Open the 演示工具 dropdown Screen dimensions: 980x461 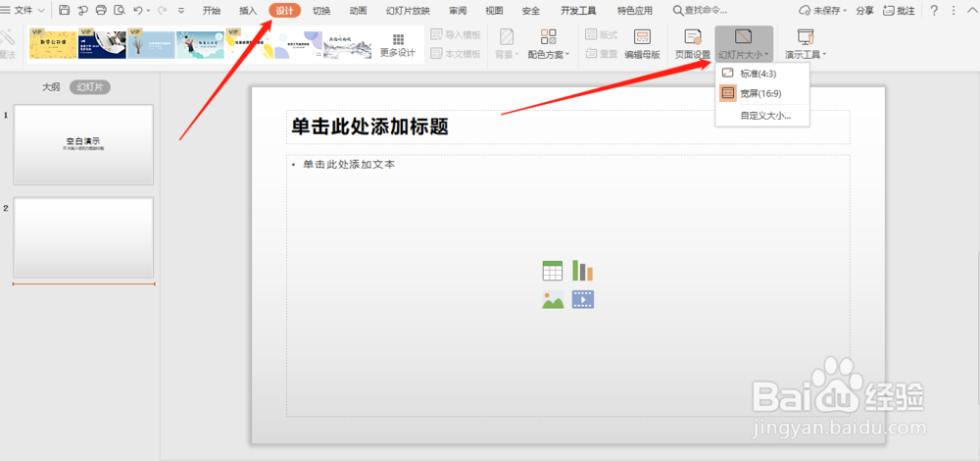tap(806, 44)
